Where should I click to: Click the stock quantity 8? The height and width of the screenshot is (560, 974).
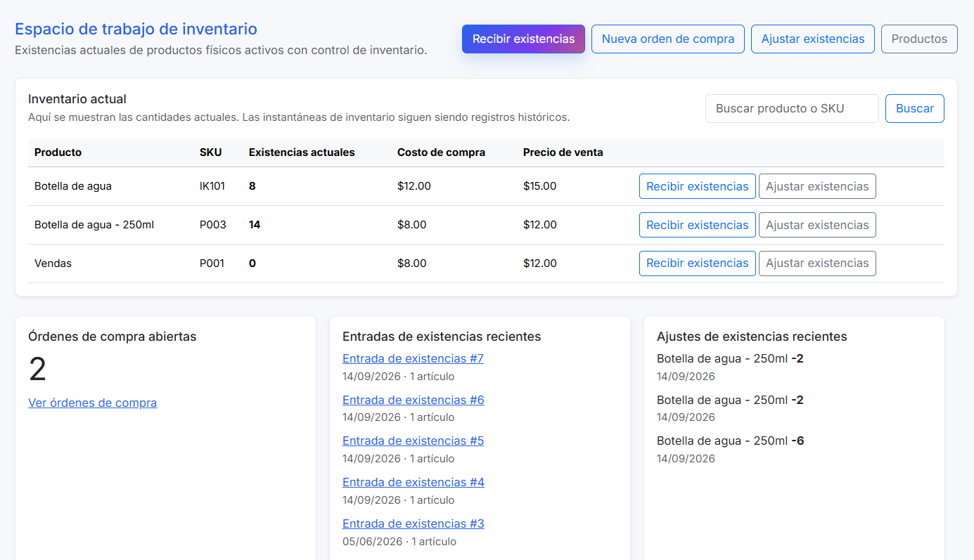(x=252, y=186)
